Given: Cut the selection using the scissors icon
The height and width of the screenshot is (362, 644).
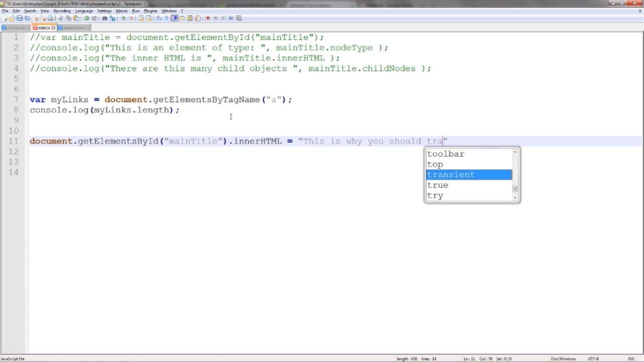Looking at the screenshot, I should 61,18.
